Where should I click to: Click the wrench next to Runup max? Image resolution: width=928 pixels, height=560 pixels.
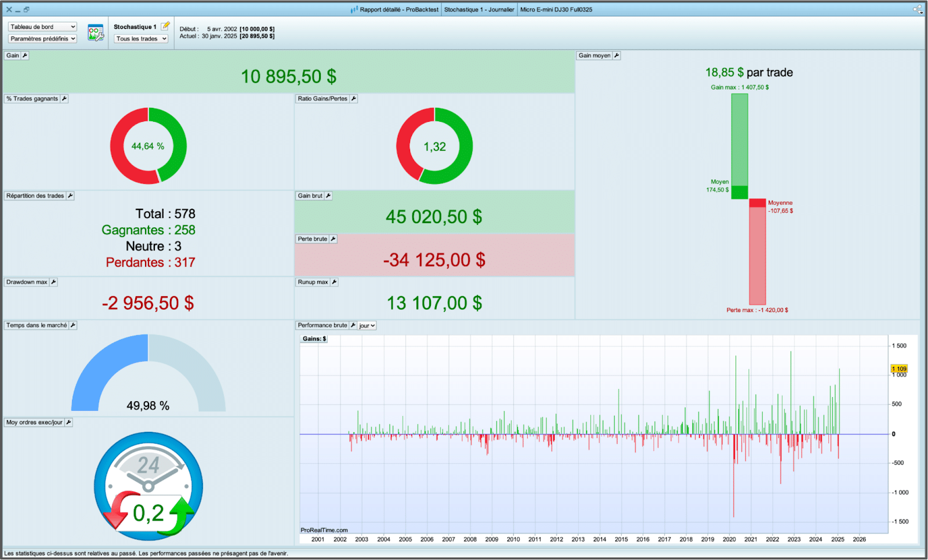tap(334, 282)
